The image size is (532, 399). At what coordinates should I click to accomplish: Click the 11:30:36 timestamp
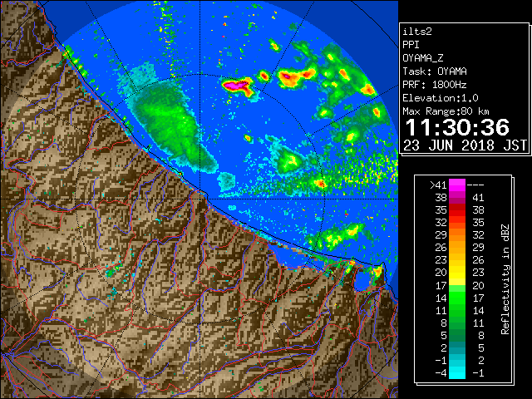click(x=457, y=127)
